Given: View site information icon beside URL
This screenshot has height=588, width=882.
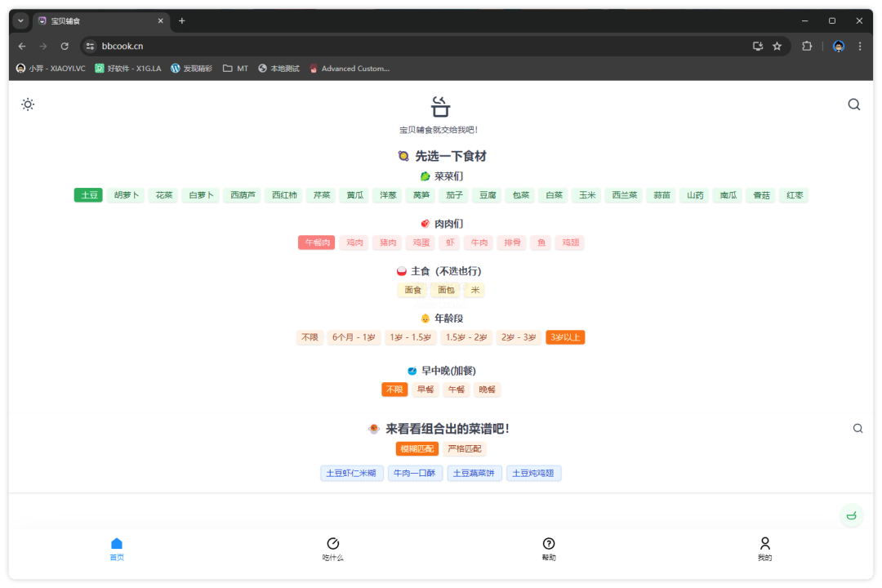Looking at the screenshot, I should pyautogui.click(x=90, y=46).
